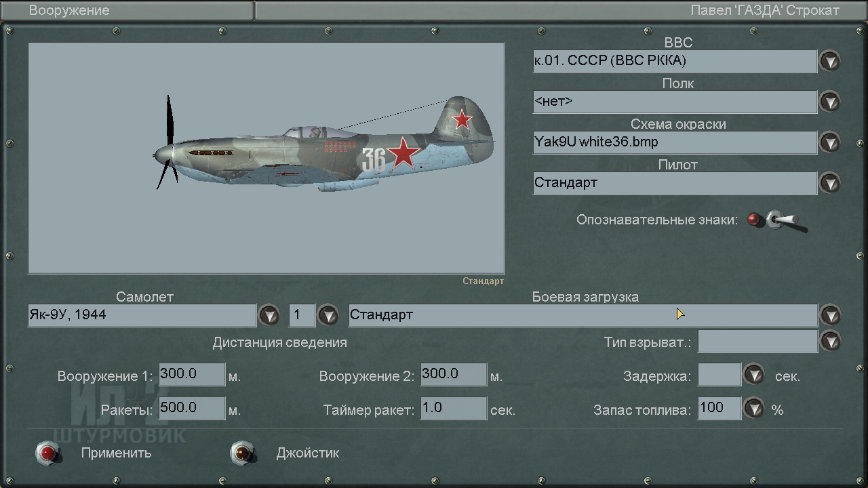This screenshot has width=868, height=488.
Task: Open the Боевая загрузка loadout dropdown arrow
Action: pos(830,315)
